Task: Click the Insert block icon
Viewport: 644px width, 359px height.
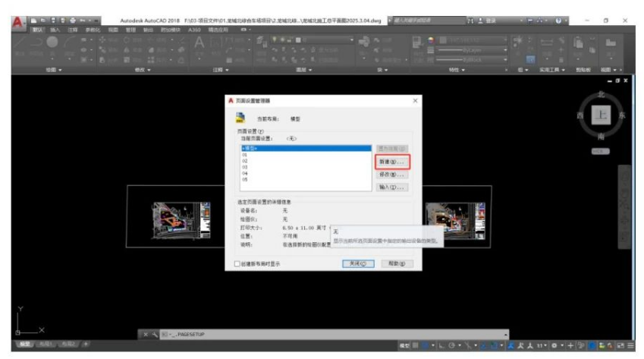Action: click(x=363, y=42)
